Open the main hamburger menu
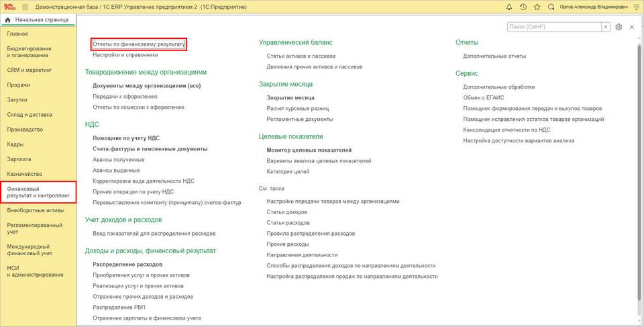This screenshot has height=327, width=644. tap(25, 7)
